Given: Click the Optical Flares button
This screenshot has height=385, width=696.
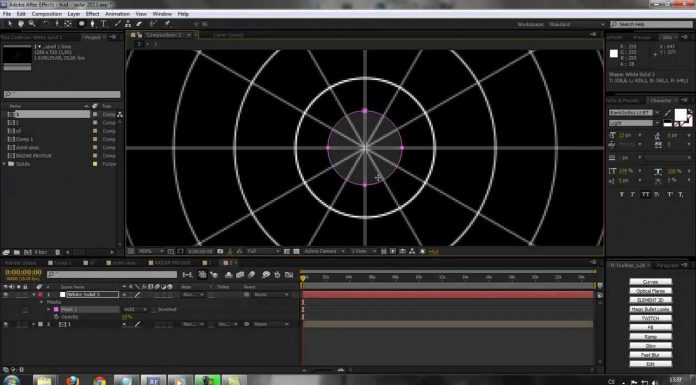Looking at the screenshot, I should pyautogui.click(x=650, y=291).
